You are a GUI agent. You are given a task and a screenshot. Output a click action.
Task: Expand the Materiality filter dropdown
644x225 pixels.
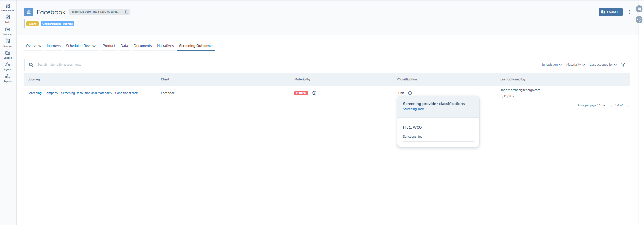pyautogui.click(x=575, y=65)
